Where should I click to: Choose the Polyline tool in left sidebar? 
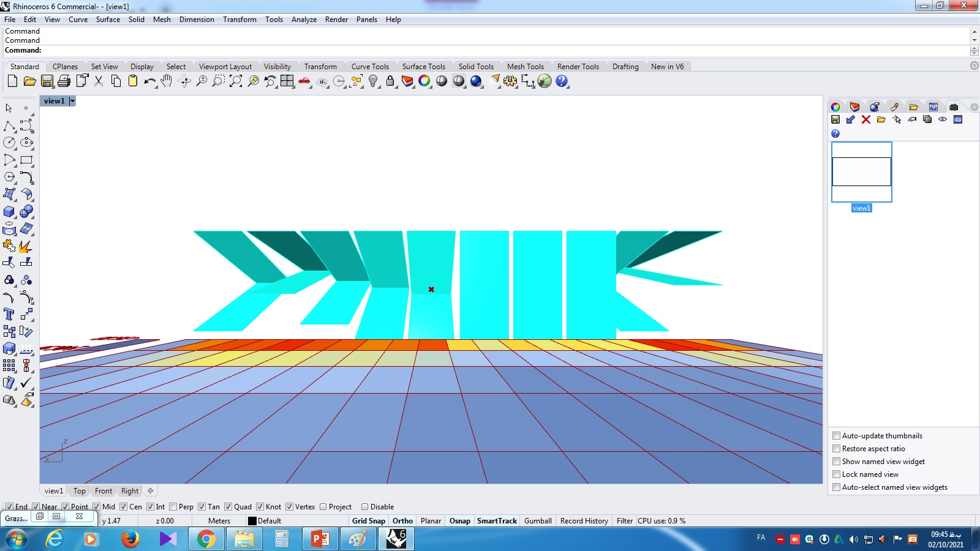9,126
